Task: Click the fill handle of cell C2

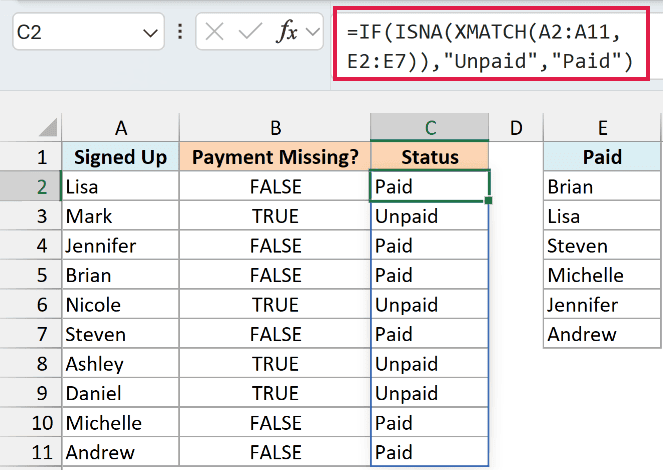Action: tap(488, 200)
